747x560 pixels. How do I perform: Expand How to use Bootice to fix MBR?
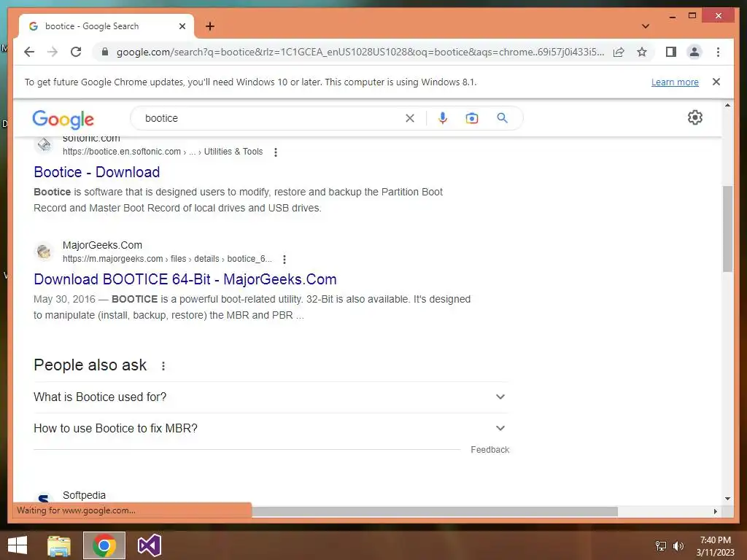pyautogui.click(x=271, y=428)
